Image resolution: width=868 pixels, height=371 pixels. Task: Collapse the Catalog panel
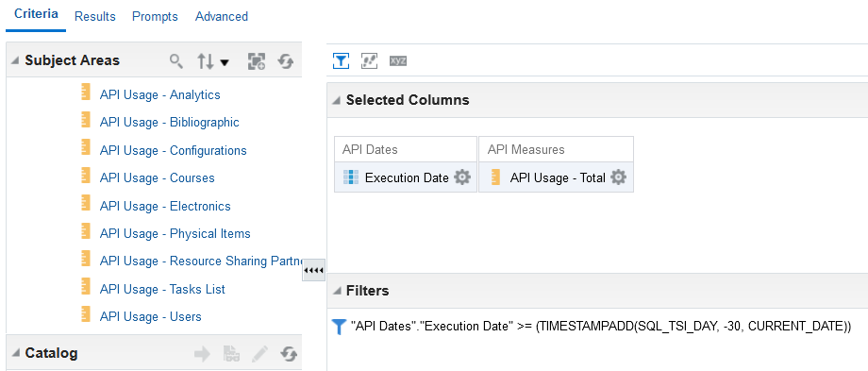[15, 353]
